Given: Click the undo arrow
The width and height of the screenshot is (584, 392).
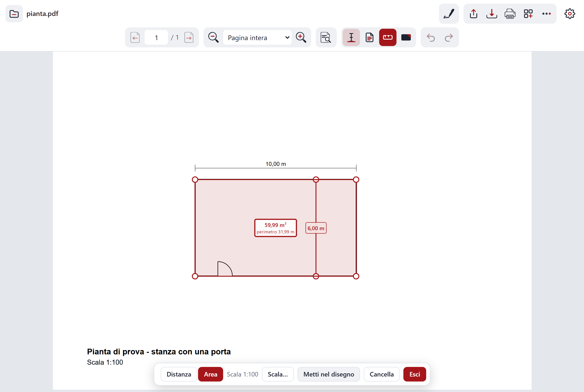Looking at the screenshot, I should tap(431, 38).
